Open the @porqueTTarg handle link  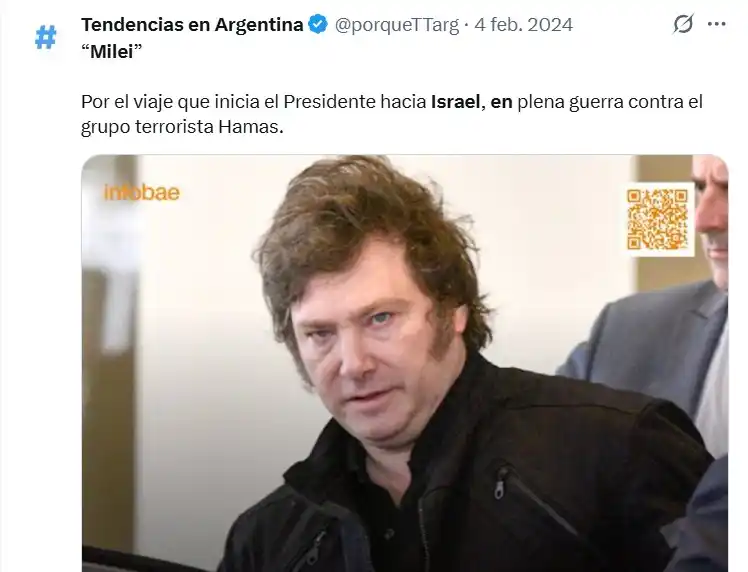point(397,24)
